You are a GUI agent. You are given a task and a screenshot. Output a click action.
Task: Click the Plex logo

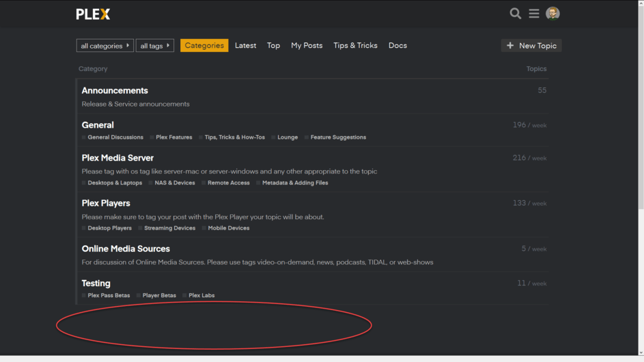[x=94, y=14]
